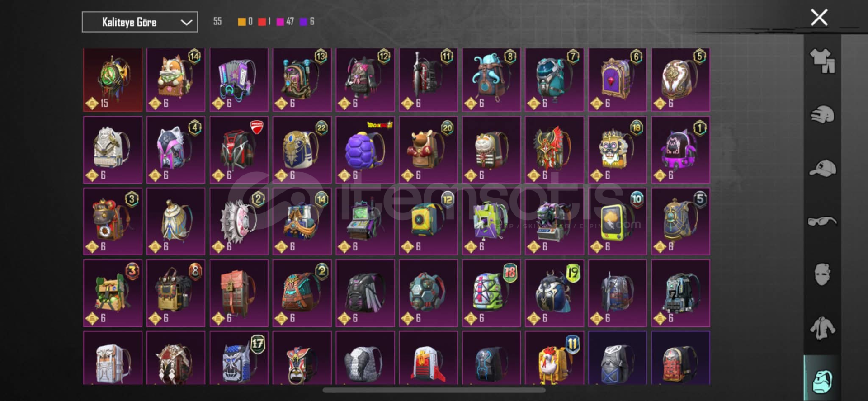Choose the corgi dog backpack level 14

point(176,80)
